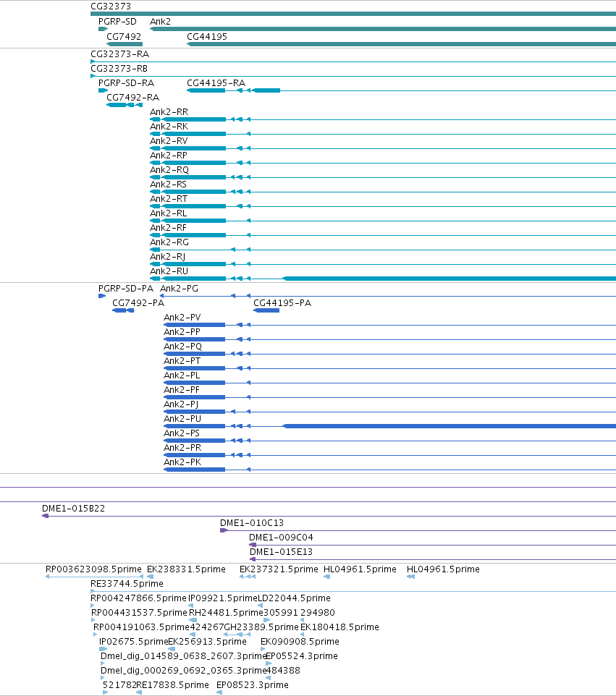Click protein label Ank2-PF

[182, 390]
